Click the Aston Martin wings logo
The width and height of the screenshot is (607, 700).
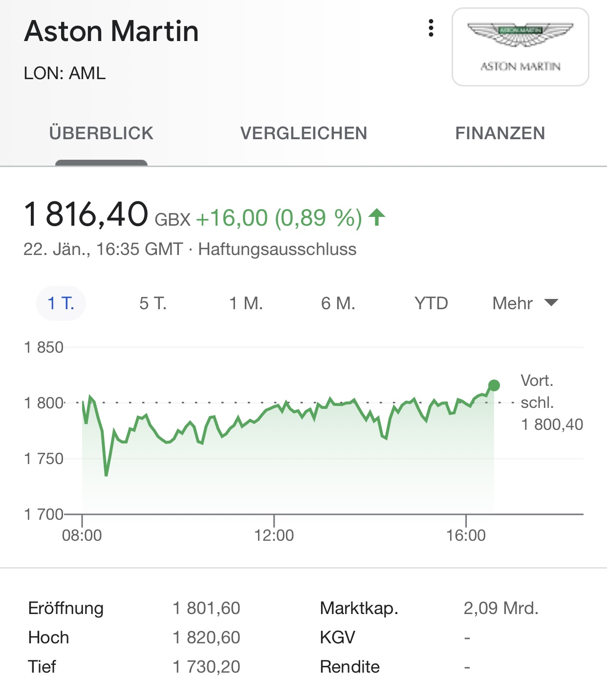click(520, 46)
